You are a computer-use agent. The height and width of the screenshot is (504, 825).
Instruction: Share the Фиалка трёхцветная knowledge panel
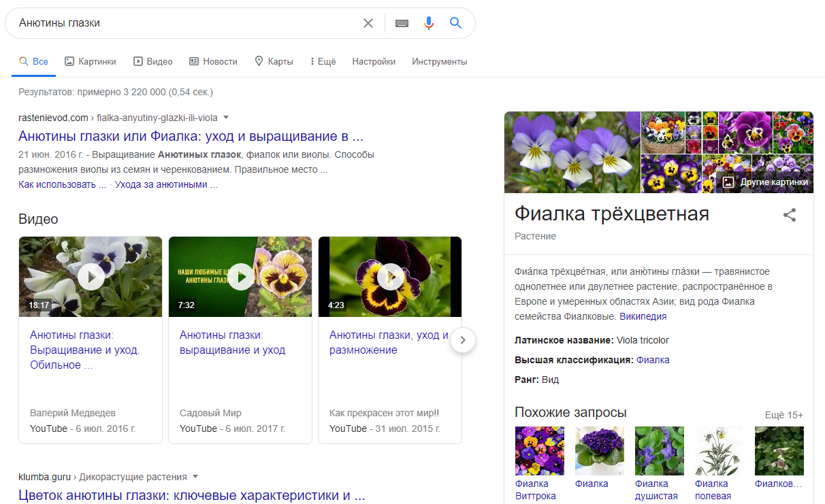789,216
